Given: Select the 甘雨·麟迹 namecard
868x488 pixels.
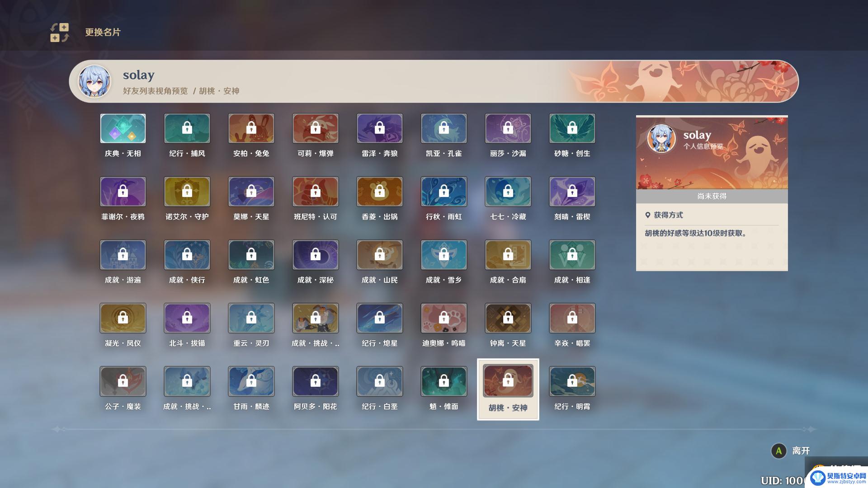Looking at the screenshot, I should click(251, 381).
